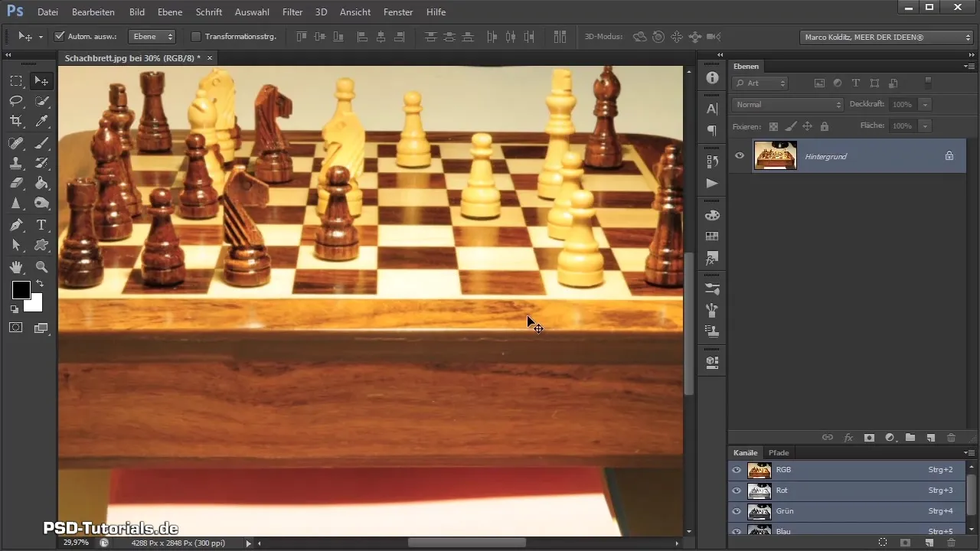
Task: Open the Ebenen panel flyout menu
Action: click(x=969, y=67)
